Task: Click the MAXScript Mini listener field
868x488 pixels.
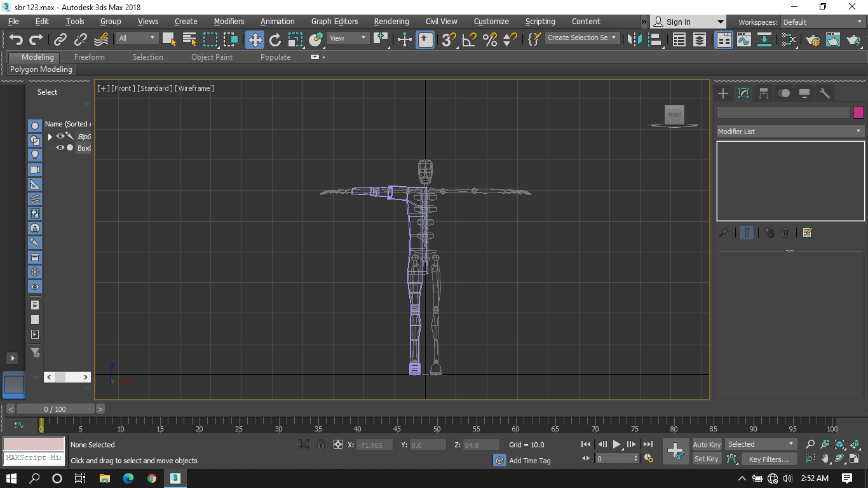Action: [34, 458]
